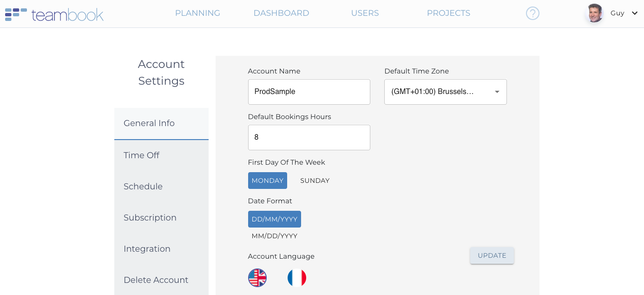Open the Subscription settings tab
The height and width of the screenshot is (295, 644).
[x=150, y=218]
